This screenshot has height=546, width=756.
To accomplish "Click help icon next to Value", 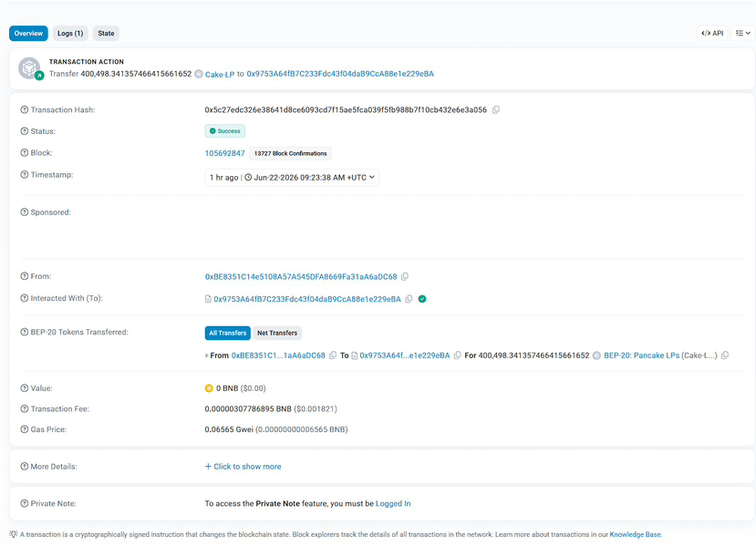I will pyautogui.click(x=24, y=388).
